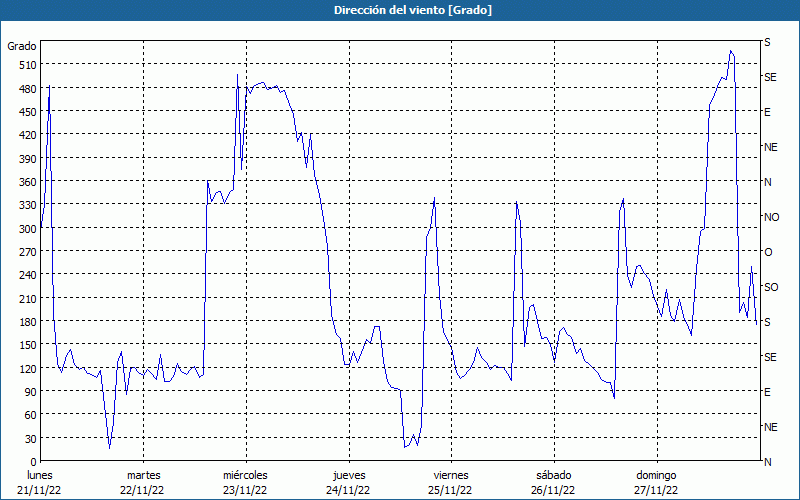The image size is (800, 500).
Task: Click the 0 value on the Grado axis
Action: tap(34, 462)
